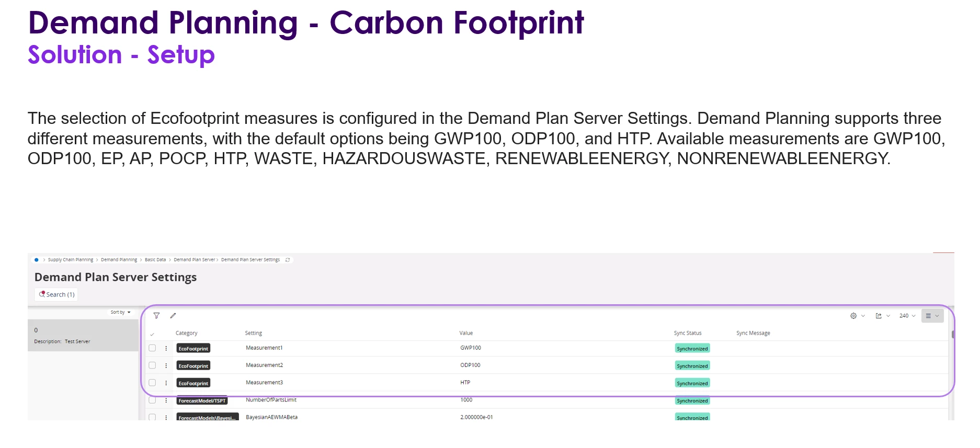This screenshot has height=448, width=980.
Task: Open Supply Chain Planning breadcrumb link
Action: click(x=71, y=260)
